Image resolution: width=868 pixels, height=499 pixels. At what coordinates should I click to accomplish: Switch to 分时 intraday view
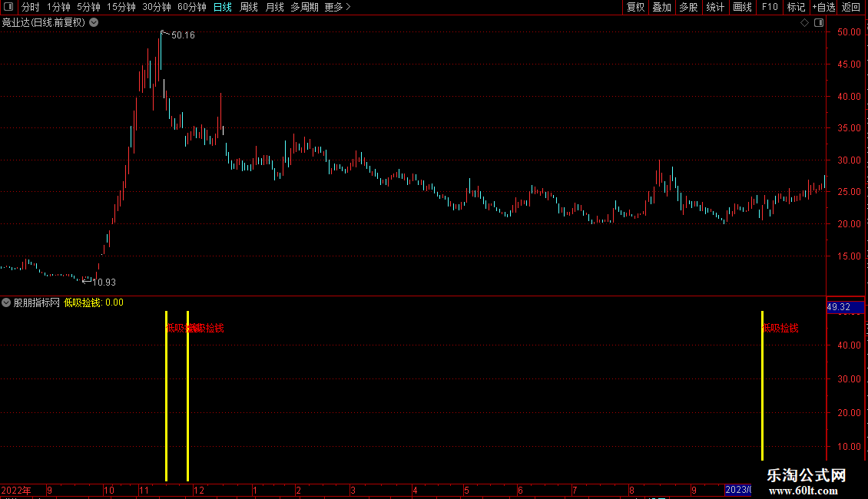[x=31, y=7]
